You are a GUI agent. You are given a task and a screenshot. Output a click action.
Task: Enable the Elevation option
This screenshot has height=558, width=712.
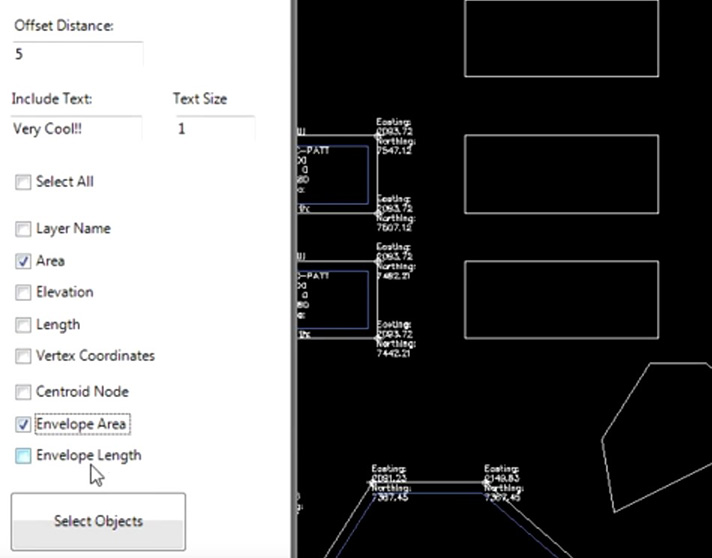tap(23, 293)
